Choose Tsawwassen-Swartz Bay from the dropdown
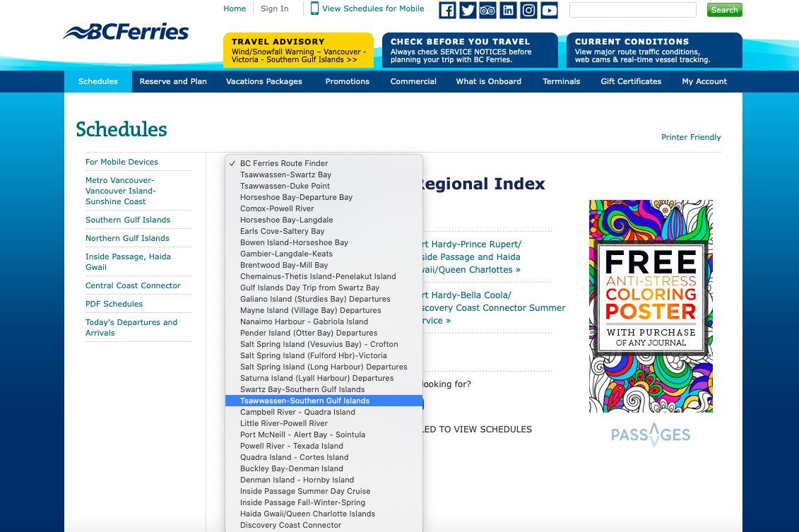The height and width of the screenshot is (532, 799). coord(324,175)
